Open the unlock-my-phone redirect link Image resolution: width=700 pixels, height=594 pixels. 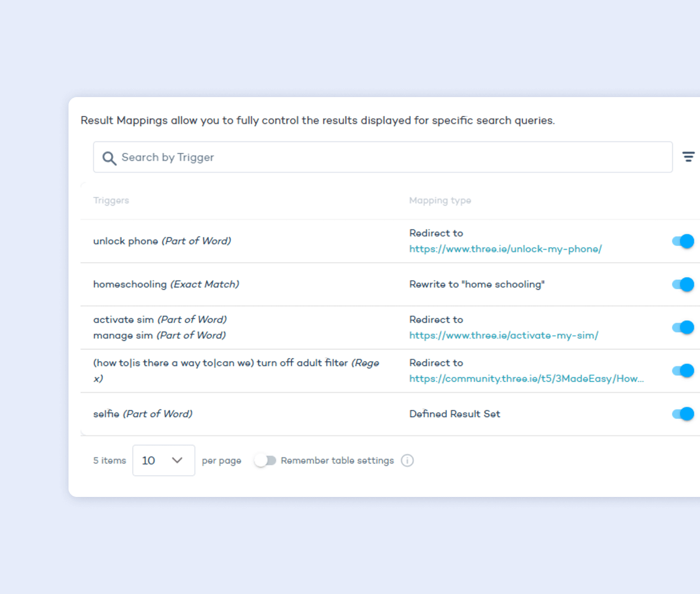[505, 249]
